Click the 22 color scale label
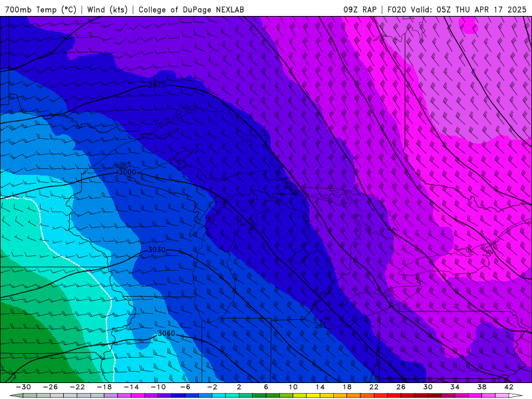 coord(374,387)
